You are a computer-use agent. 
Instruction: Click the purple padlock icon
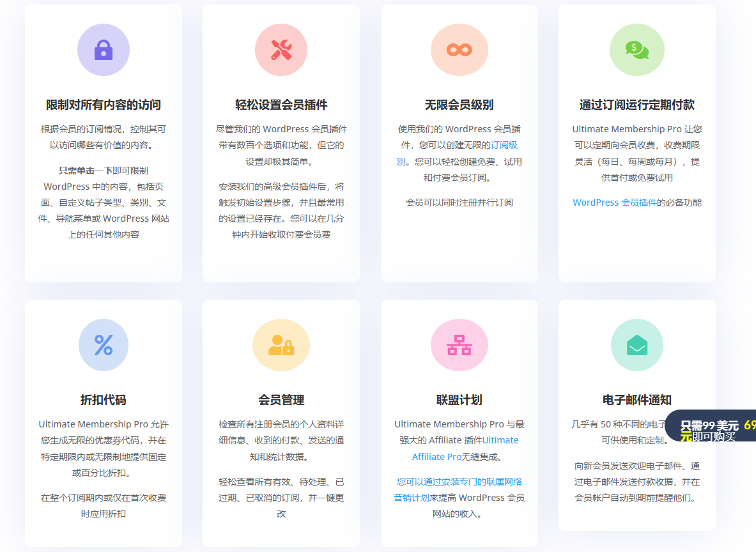(104, 50)
